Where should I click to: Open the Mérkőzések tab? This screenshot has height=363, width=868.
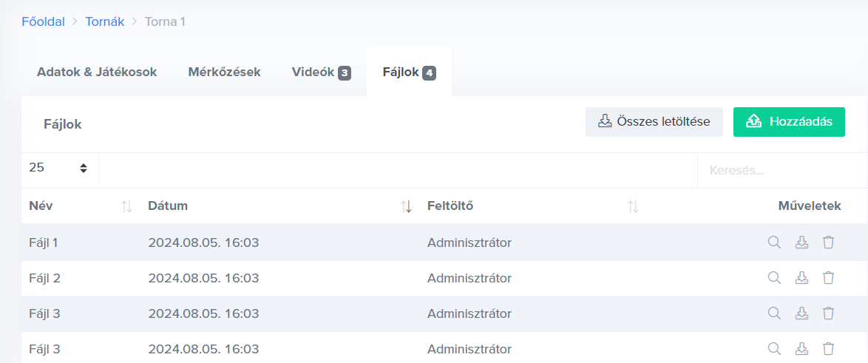[224, 72]
